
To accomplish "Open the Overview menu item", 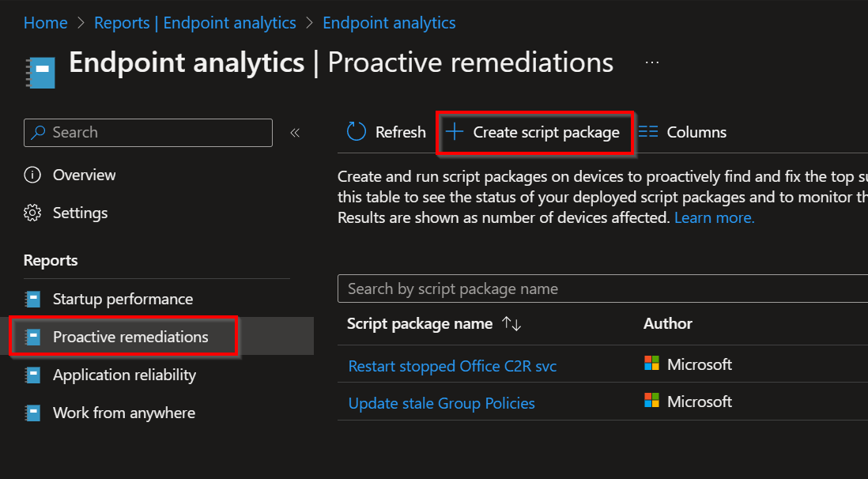I will click(x=84, y=175).
